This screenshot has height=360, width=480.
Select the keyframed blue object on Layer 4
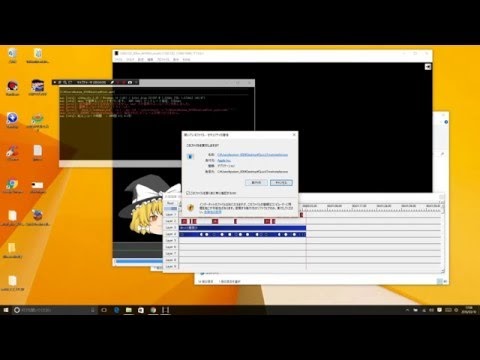pyautogui.click(x=242, y=234)
